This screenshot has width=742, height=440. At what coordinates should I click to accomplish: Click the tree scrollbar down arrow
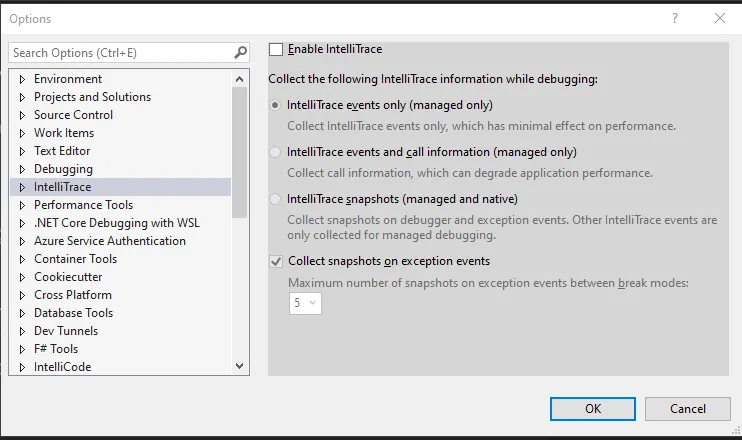[239, 366]
